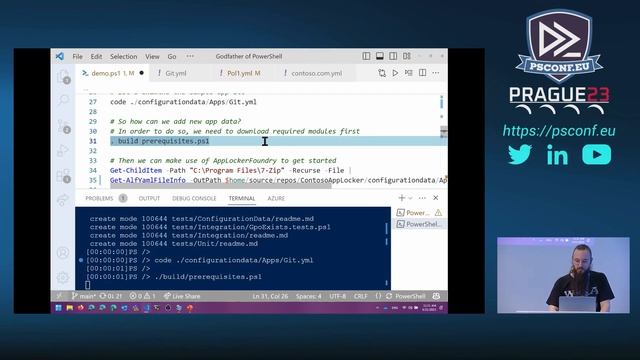Open the View menu
This screenshot has width=640, height=360.
[152, 56]
